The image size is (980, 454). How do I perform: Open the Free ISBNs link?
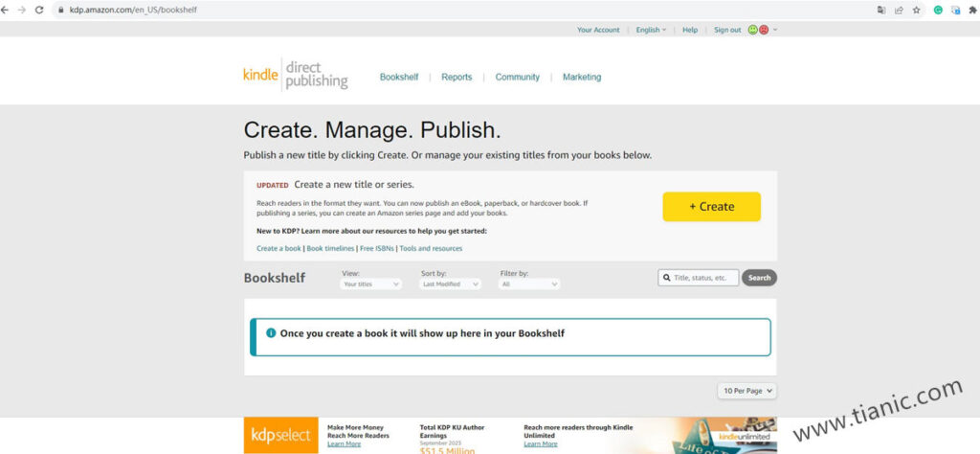tap(377, 248)
